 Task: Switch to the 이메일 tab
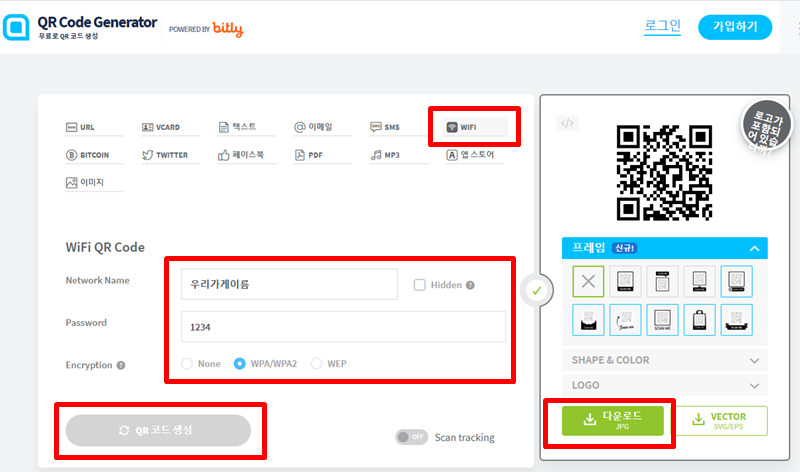322,128
